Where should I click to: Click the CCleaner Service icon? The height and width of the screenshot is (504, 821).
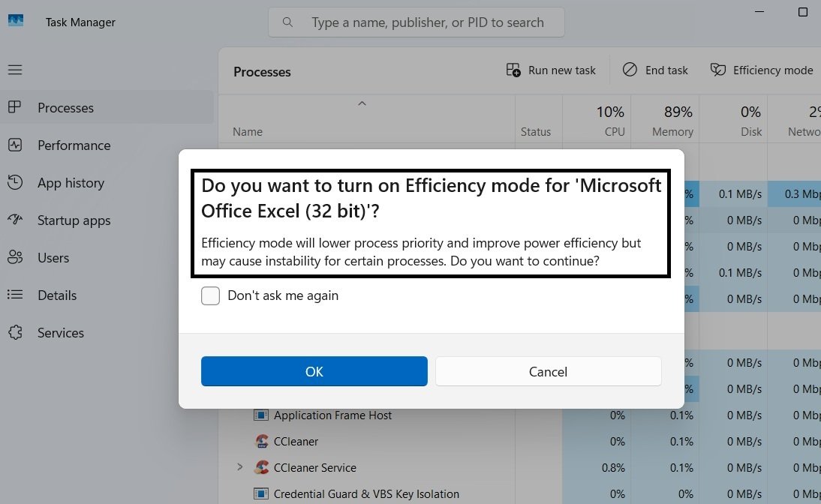pos(261,466)
